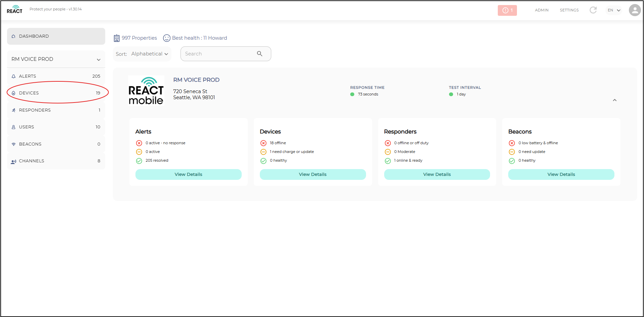Click the 720 Seneca St address line
This screenshot has width=644, height=317.
[x=190, y=91]
